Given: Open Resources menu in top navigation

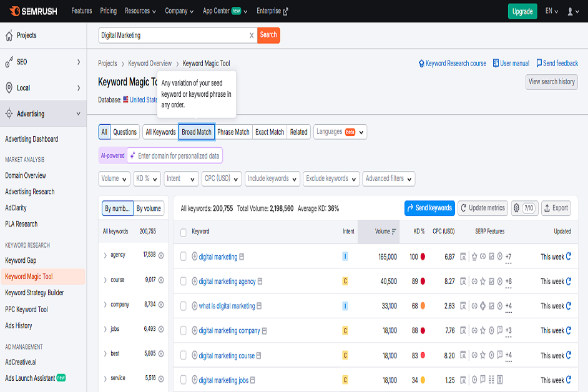Looking at the screenshot, I should point(140,11).
